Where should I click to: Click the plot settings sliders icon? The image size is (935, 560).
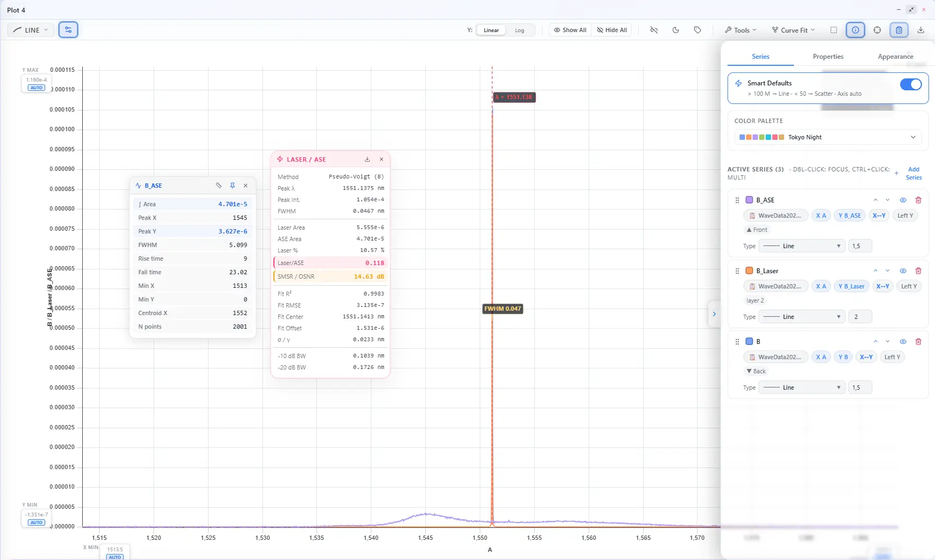68,30
